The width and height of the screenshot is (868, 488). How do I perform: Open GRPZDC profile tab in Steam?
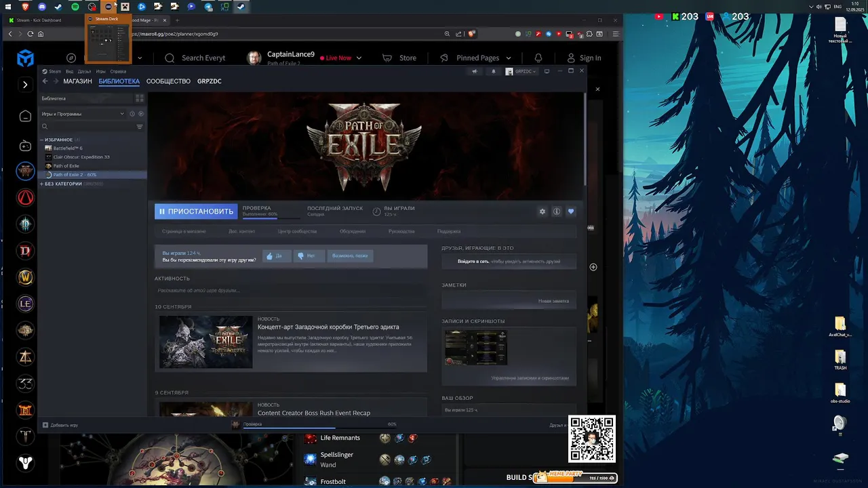(x=209, y=81)
